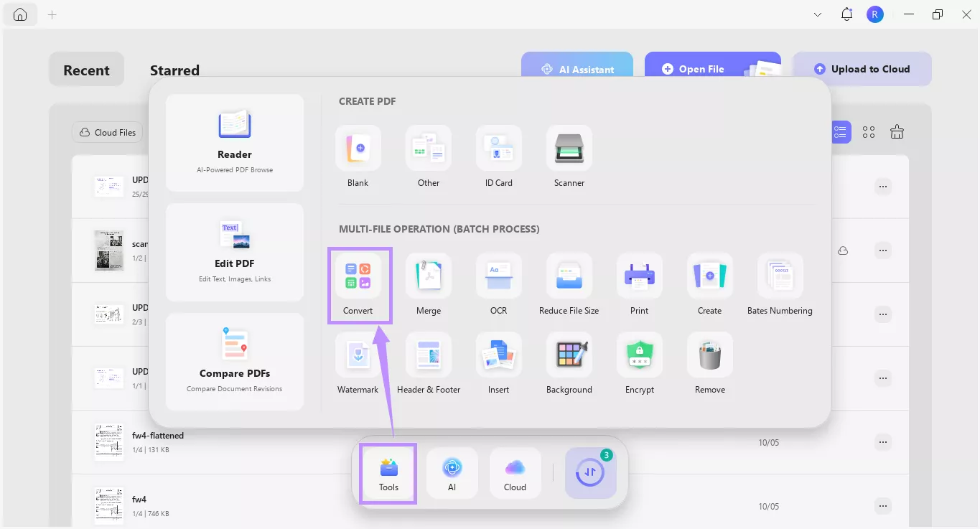The width and height of the screenshot is (980, 529).
Task: Open the Encrypt tool
Action: (x=639, y=362)
